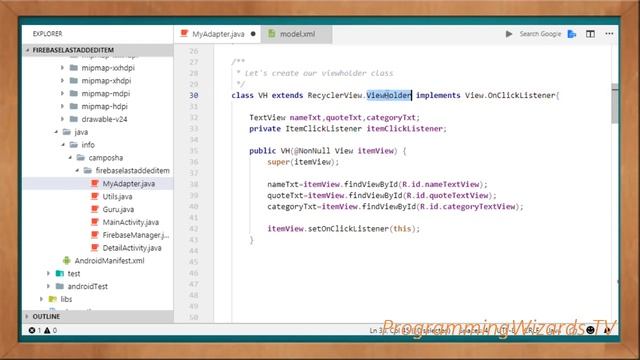The height and width of the screenshot is (360, 640).
Task: Open FirebaseManager.java in the explorer
Action: click(98, 235)
